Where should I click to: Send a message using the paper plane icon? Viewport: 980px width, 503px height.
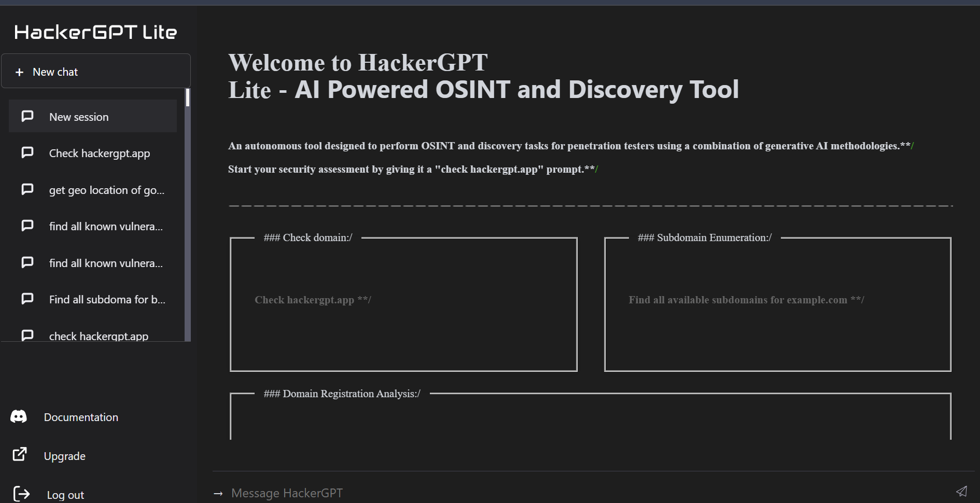click(962, 491)
